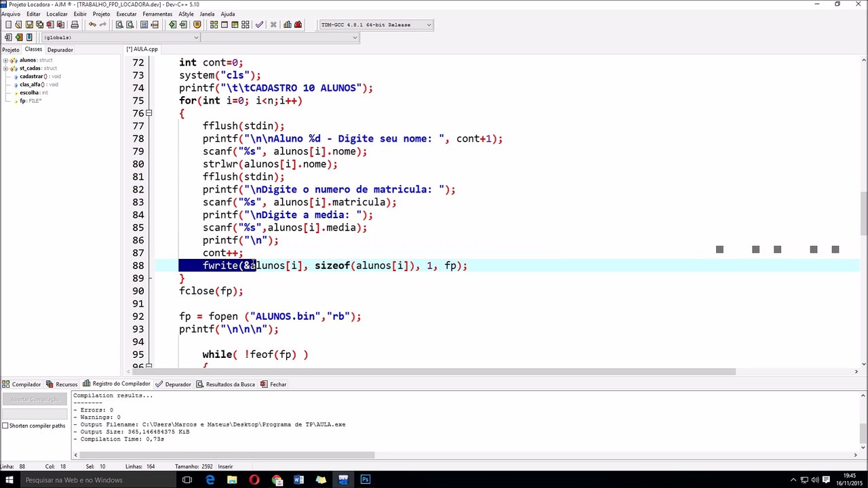The height and width of the screenshot is (488, 868).
Task: Click the Compile toolbar icon
Action: (214, 25)
